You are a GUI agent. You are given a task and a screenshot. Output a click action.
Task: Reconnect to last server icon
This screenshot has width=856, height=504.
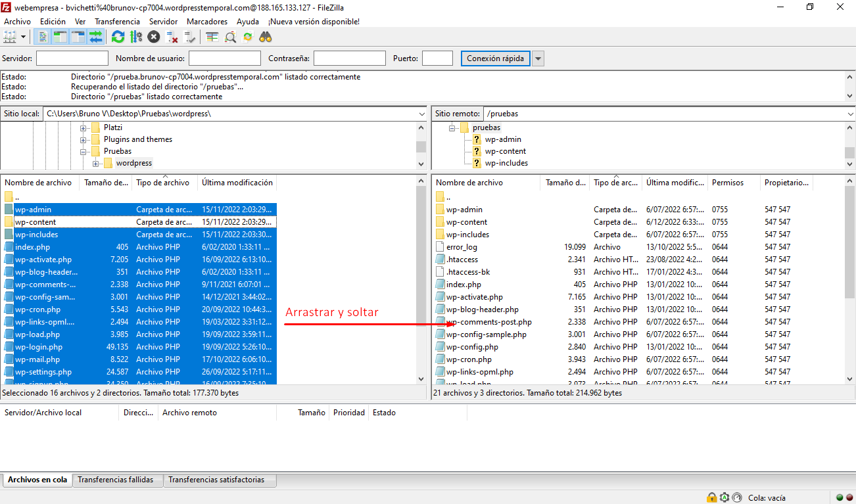coord(190,37)
